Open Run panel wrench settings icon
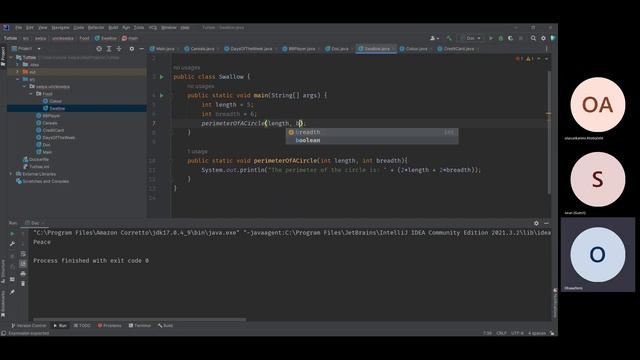Screen dimensions: 640x360 click(12, 244)
